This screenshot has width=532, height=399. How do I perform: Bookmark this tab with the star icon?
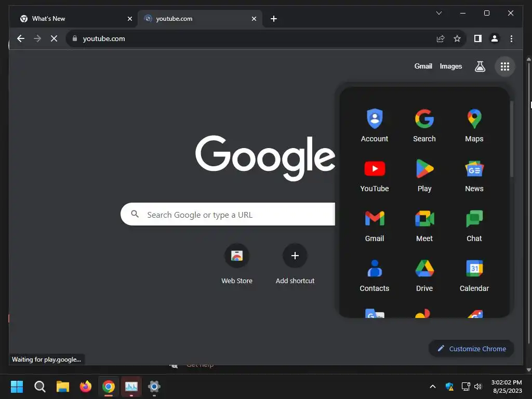[x=457, y=38]
